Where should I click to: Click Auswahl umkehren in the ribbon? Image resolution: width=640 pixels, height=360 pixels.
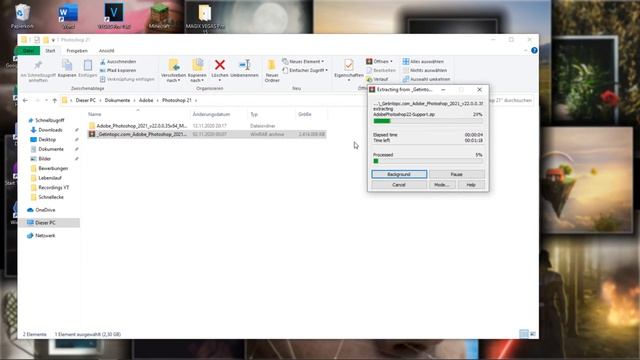[x=426, y=79]
